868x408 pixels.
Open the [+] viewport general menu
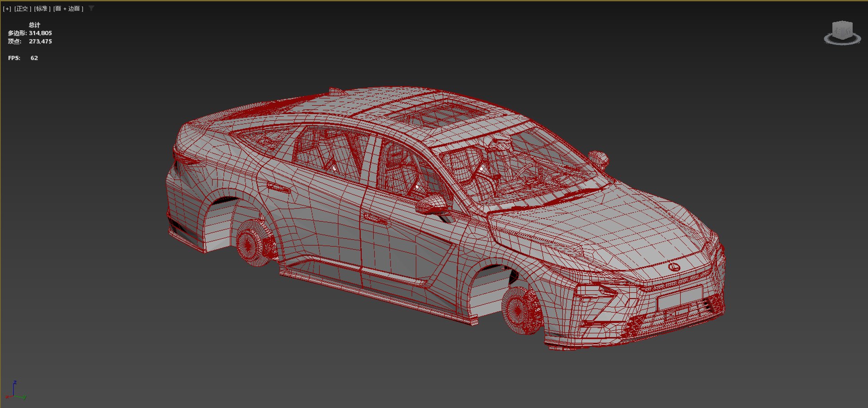click(x=7, y=9)
